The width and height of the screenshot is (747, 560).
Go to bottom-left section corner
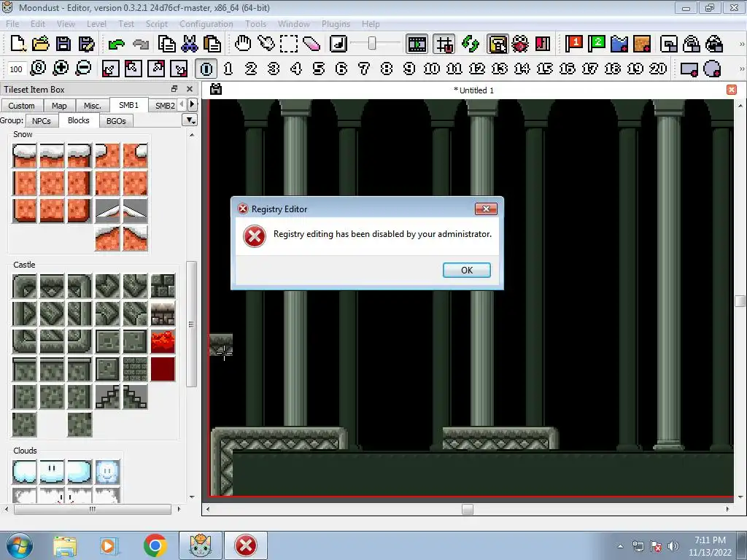pyautogui.click(x=111, y=69)
